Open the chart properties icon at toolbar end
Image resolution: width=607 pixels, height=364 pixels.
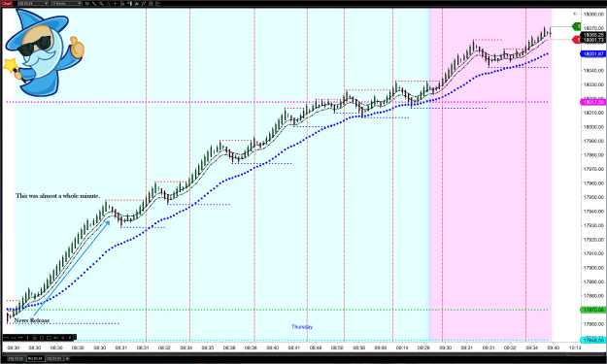pos(157,4)
